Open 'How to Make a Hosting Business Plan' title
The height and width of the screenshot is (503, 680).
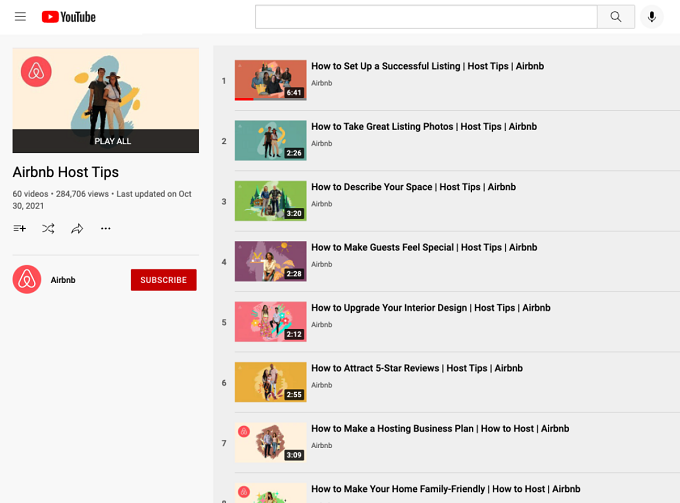point(440,428)
